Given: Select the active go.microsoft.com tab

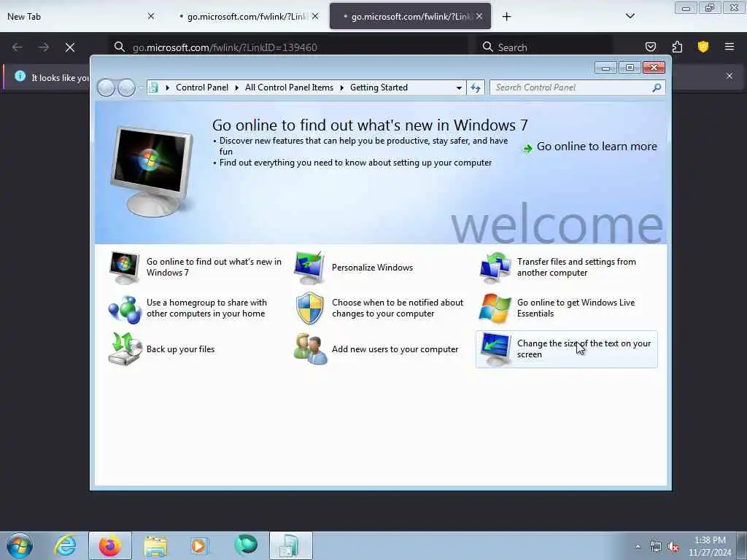Looking at the screenshot, I should (x=410, y=17).
